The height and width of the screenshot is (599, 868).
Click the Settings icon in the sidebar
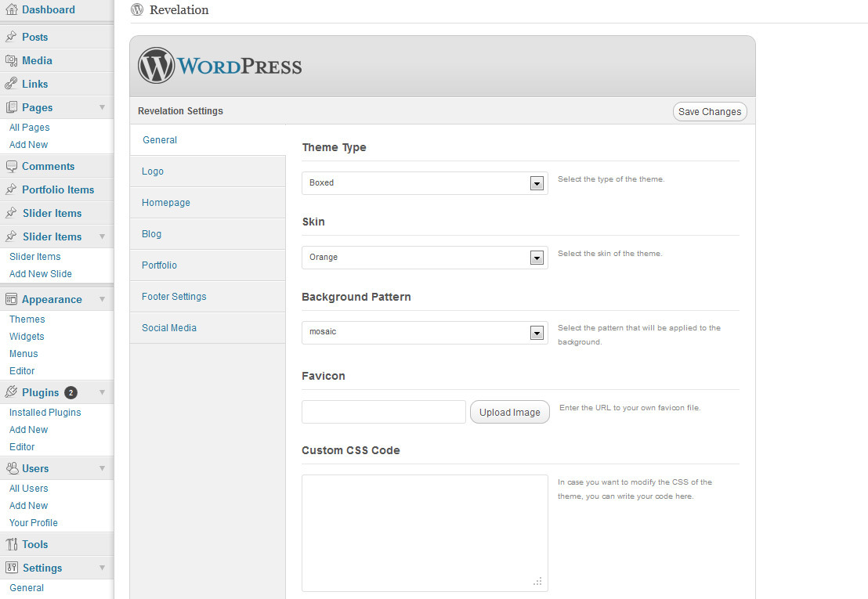point(12,568)
